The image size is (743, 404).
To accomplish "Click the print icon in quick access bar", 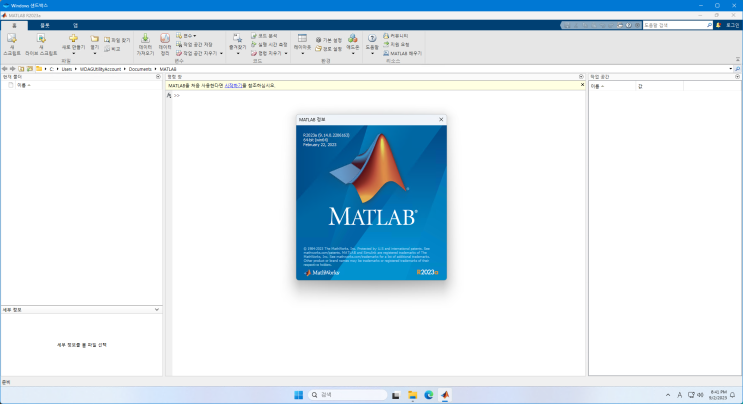I will [620, 25].
